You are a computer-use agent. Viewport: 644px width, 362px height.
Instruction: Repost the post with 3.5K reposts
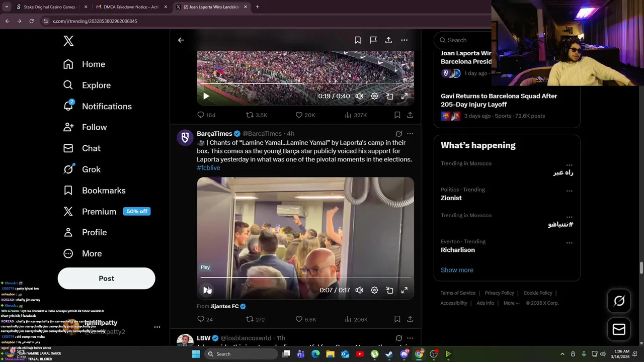tap(257, 115)
